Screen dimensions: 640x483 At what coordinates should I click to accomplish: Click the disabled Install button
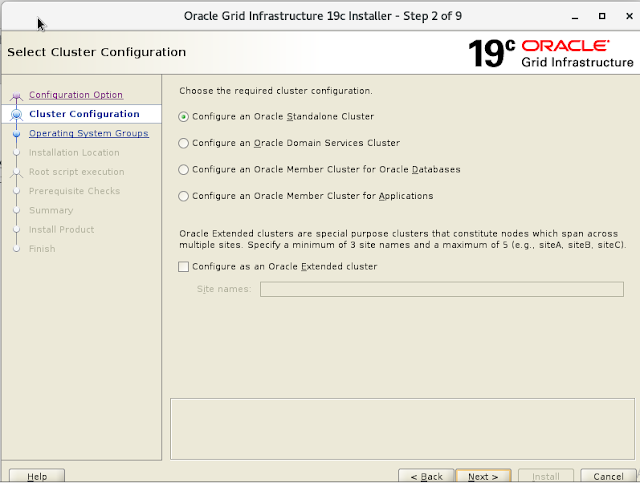click(x=546, y=476)
